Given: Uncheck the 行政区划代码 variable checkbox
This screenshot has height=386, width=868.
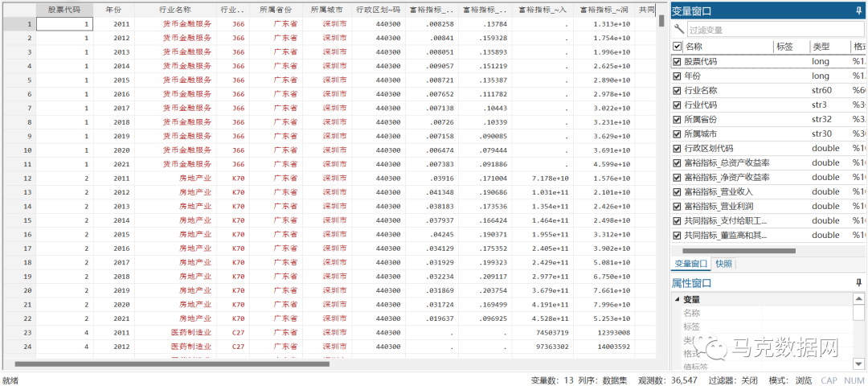Looking at the screenshot, I should pos(677,149).
